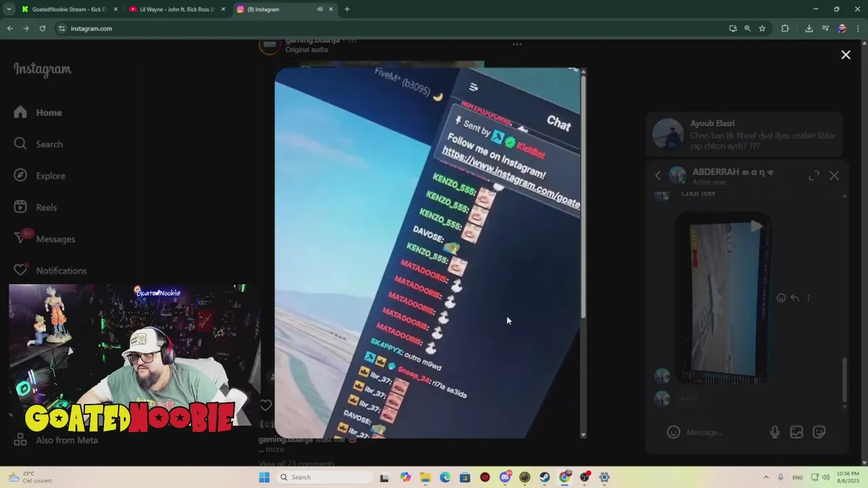
Task: Click the Also from Meta link
Action: coord(57,440)
